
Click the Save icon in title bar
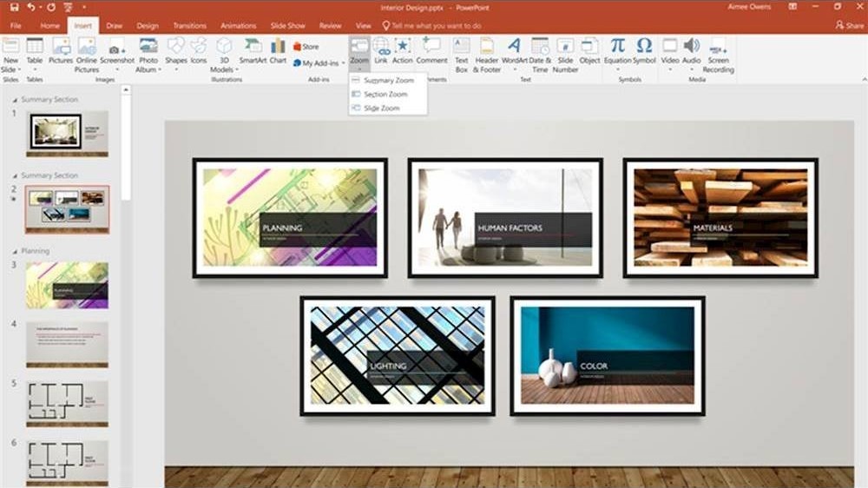click(15, 7)
